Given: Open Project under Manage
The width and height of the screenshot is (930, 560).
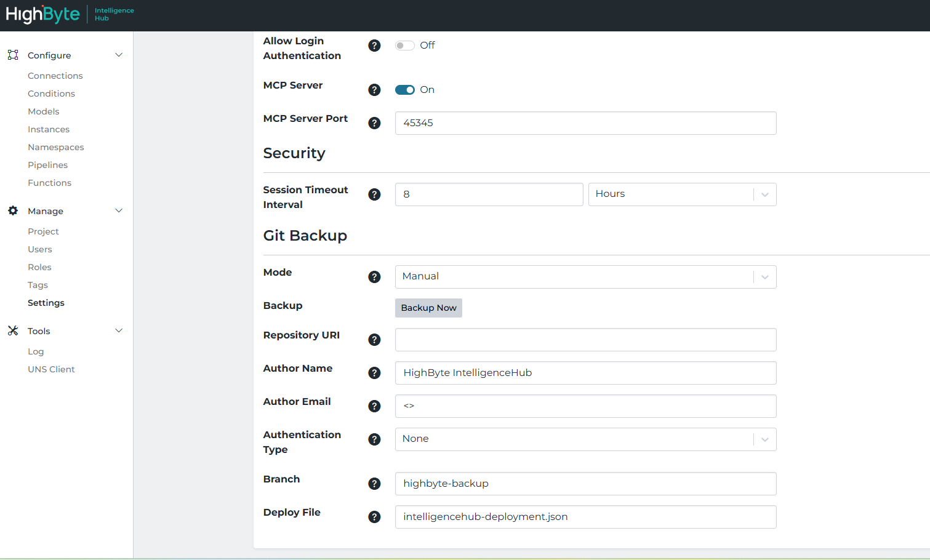Looking at the screenshot, I should tap(43, 231).
